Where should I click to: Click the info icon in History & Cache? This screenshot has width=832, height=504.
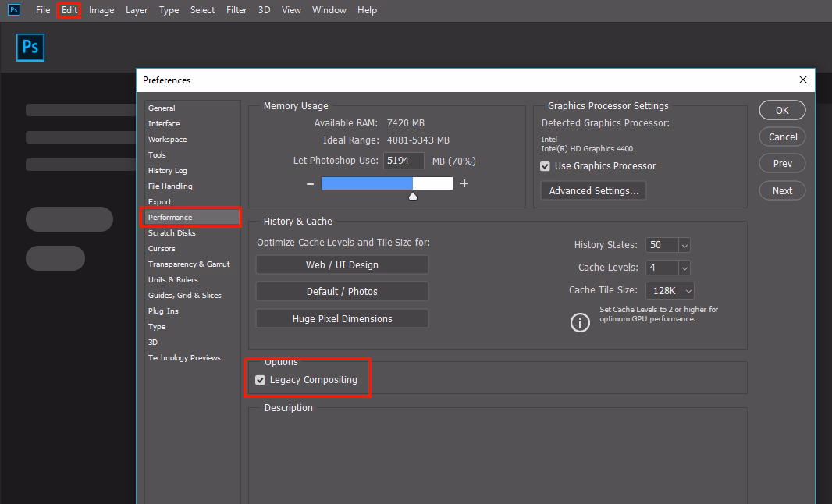580,322
